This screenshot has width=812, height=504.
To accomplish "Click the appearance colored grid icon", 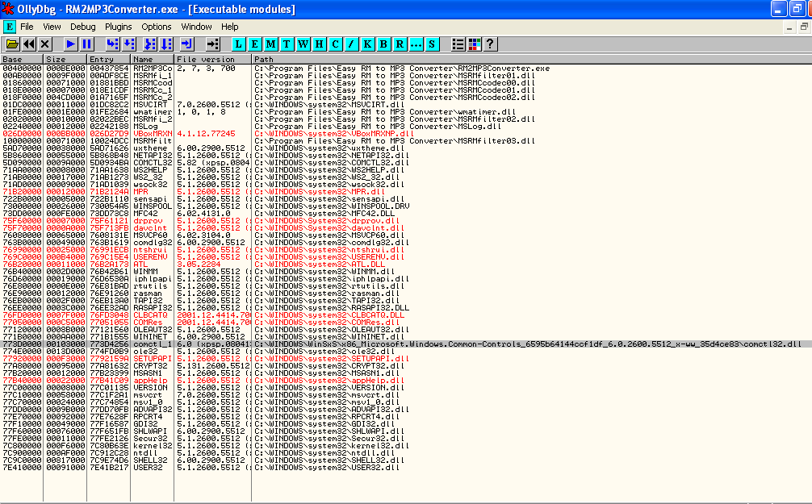I will 474,44.
